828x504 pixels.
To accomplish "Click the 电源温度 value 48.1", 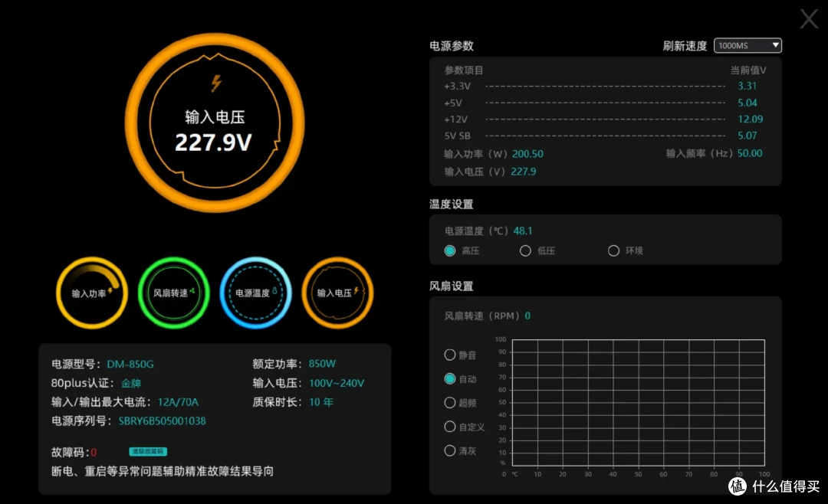I will pyautogui.click(x=523, y=231).
